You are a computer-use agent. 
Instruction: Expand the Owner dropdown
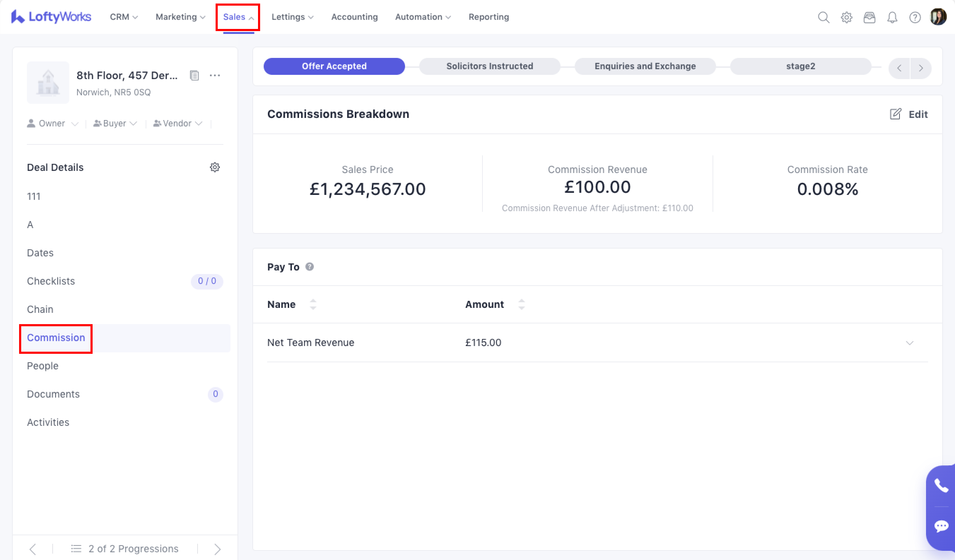coord(53,124)
